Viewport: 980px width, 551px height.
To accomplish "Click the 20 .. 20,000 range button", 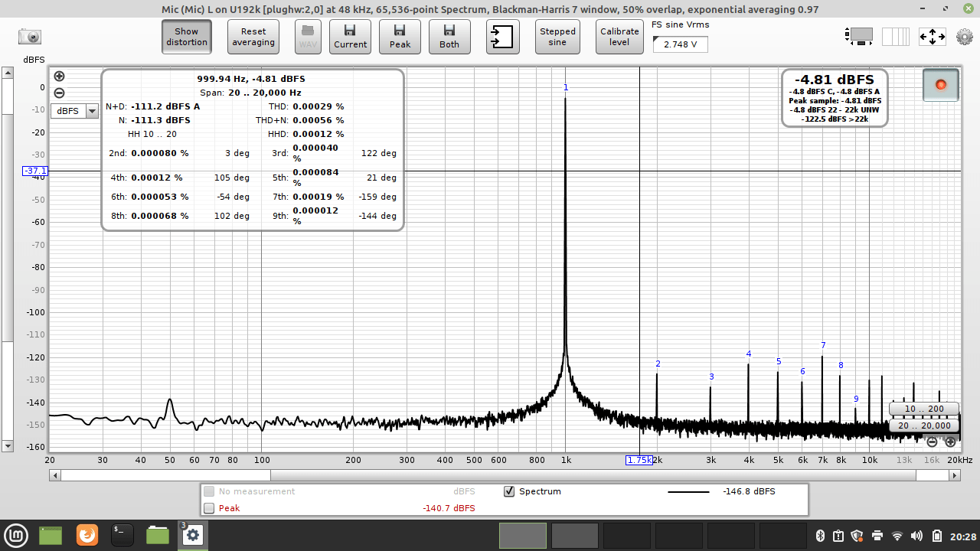I will (923, 425).
